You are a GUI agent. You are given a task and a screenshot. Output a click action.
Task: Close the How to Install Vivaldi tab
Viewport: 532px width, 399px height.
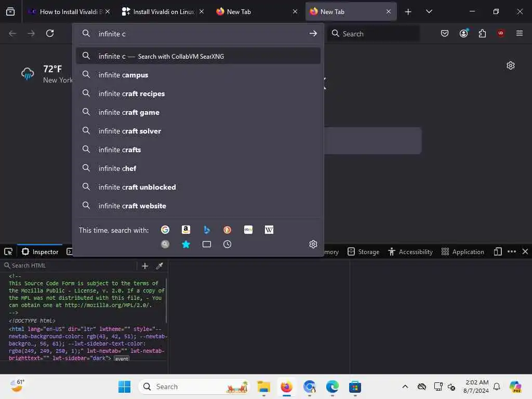coord(108,12)
